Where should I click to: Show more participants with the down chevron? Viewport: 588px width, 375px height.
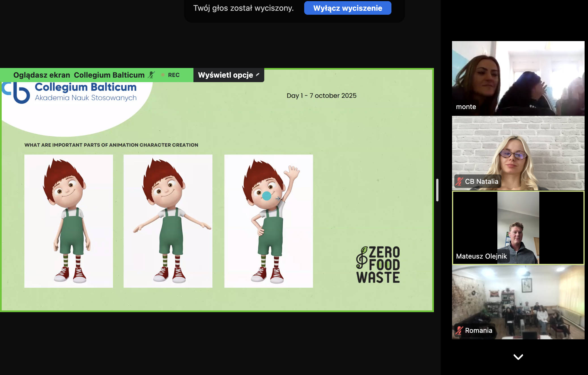tap(518, 357)
